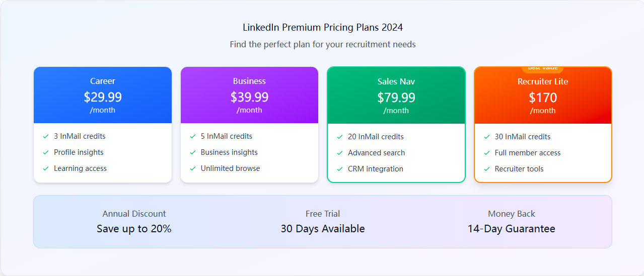Click checkmark icon next to Recruiter tools
Viewport: 644px width, 276px height.
pyautogui.click(x=487, y=169)
